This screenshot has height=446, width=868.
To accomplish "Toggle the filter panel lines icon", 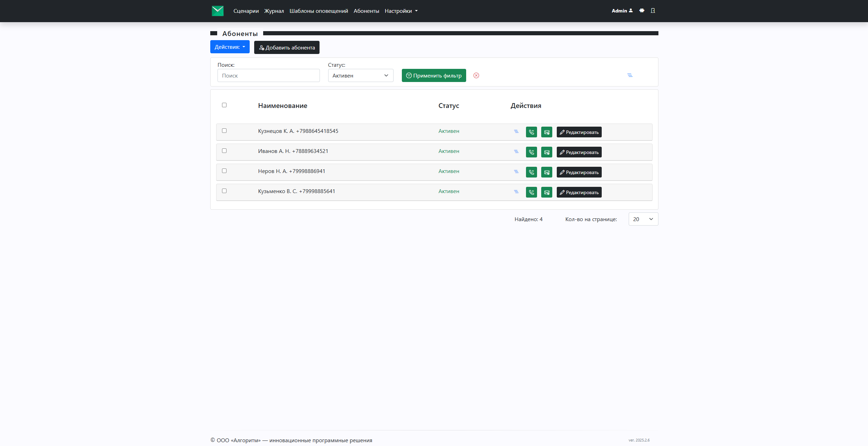I will [630, 75].
